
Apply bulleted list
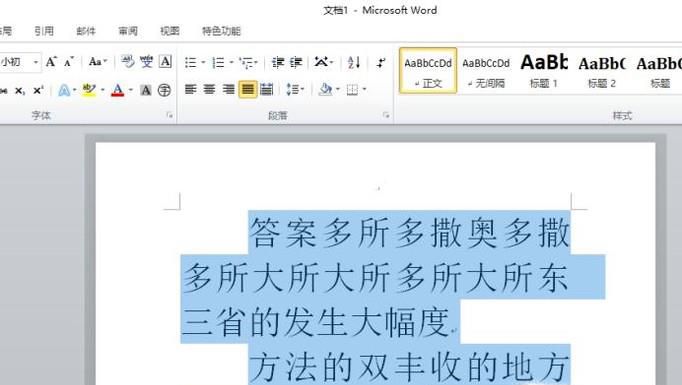191,63
